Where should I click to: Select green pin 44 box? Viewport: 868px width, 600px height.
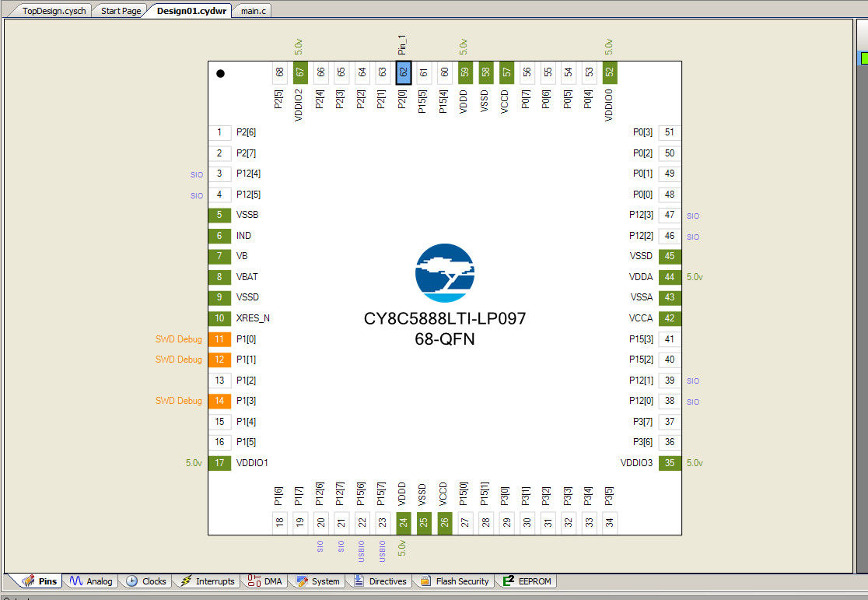click(x=670, y=276)
